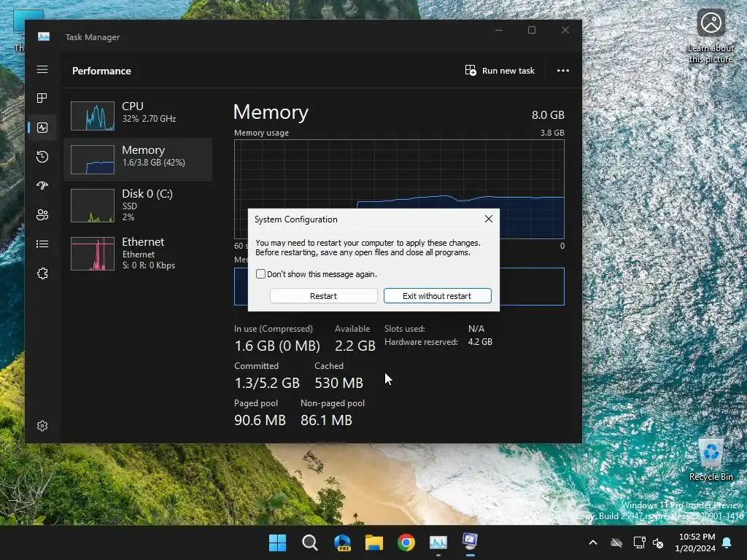Open taskbar Search
Image resolution: width=747 pixels, height=560 pixels.
[x=309, y=542]
